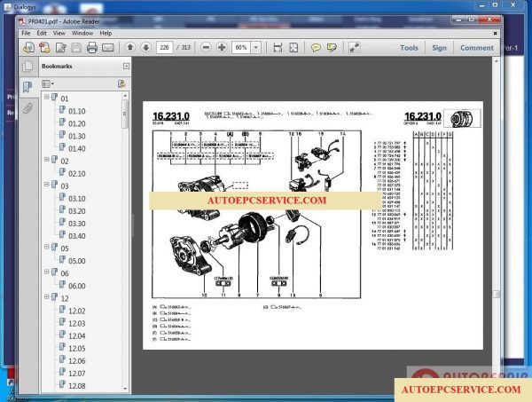532x402 pixels.
Task: Select bookmark 03.30
Action: click(76, 224)
